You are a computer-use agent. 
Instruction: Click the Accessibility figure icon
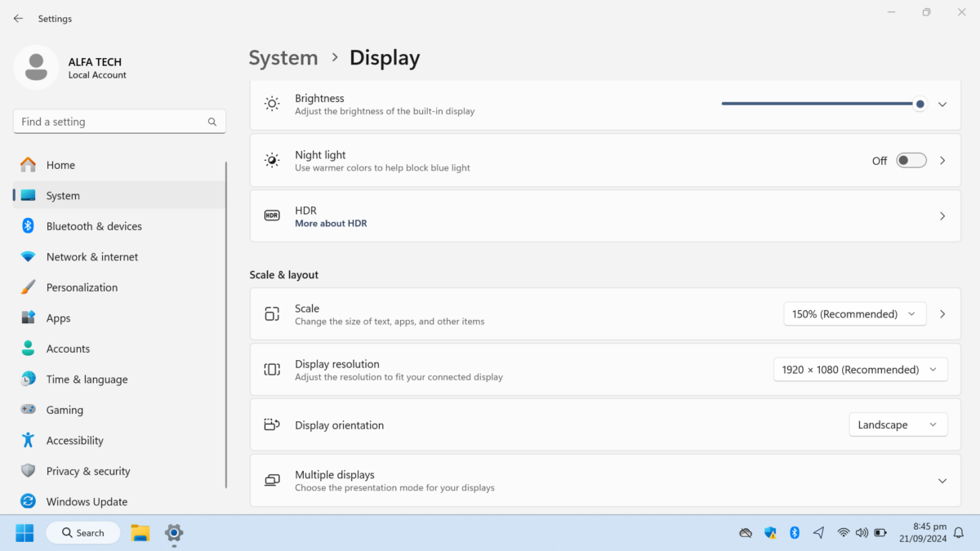(28, 440)
